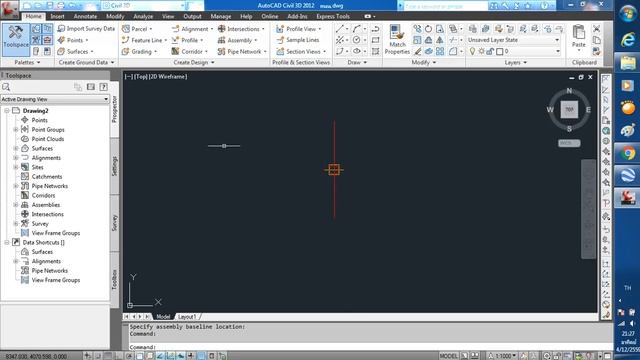Toggle the layer lightbulb on/off icon
The height and width of the screenshot is (360, 640).
click(472, 51)
